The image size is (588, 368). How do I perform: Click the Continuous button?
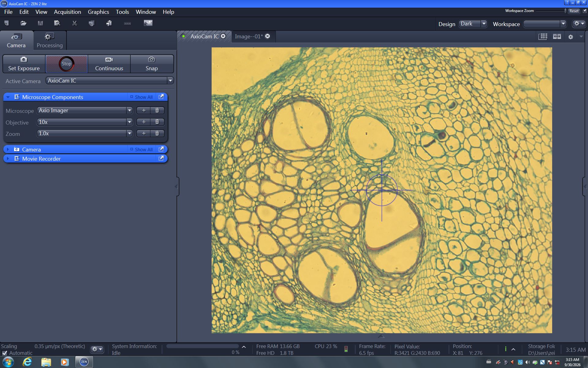[109, 64]
